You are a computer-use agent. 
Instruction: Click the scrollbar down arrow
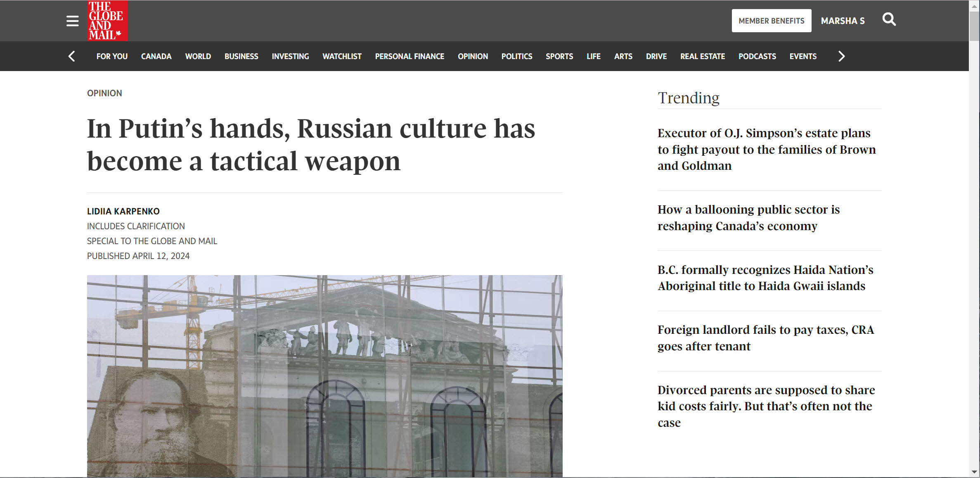point(974,472)
